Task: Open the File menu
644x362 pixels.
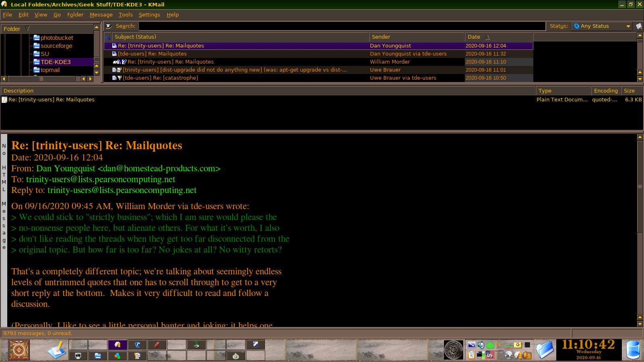Action: [x=7, y=14]
